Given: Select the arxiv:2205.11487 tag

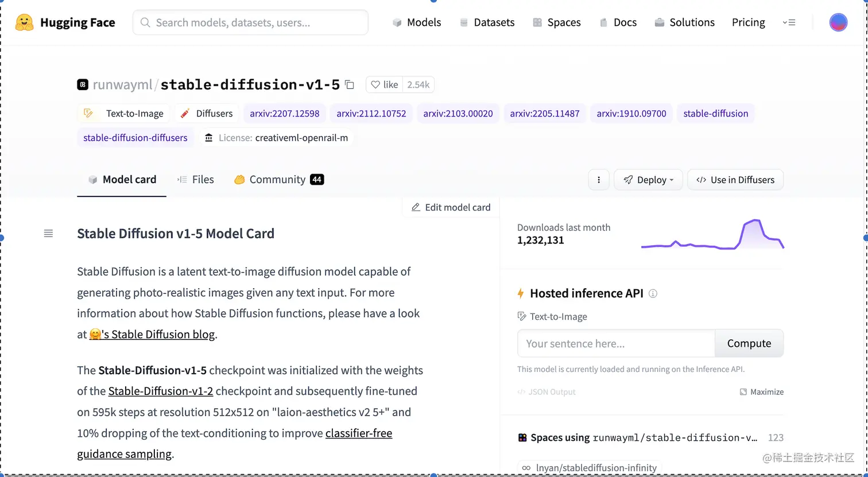Looking at the screenshot, I should [x=545, y=113].
